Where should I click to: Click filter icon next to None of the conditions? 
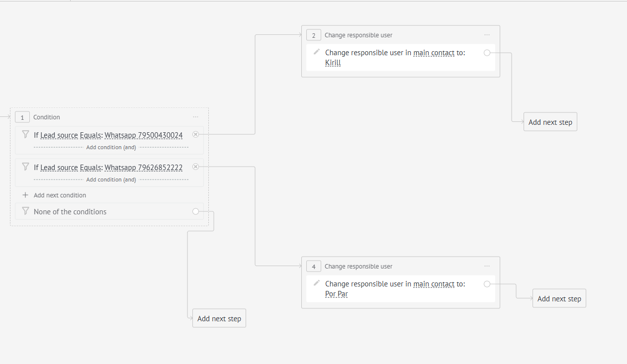click(x=25, y=211)
